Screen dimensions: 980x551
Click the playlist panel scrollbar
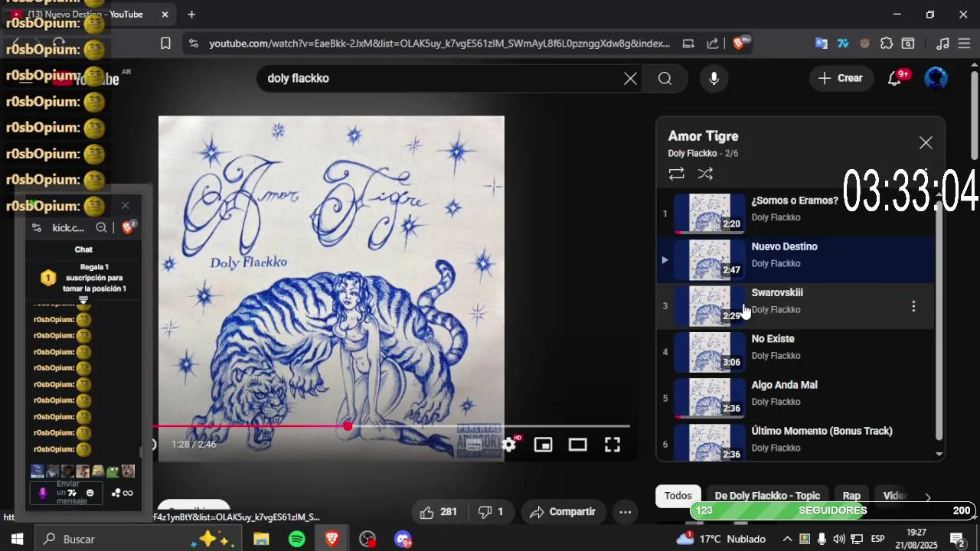point(939,321)
